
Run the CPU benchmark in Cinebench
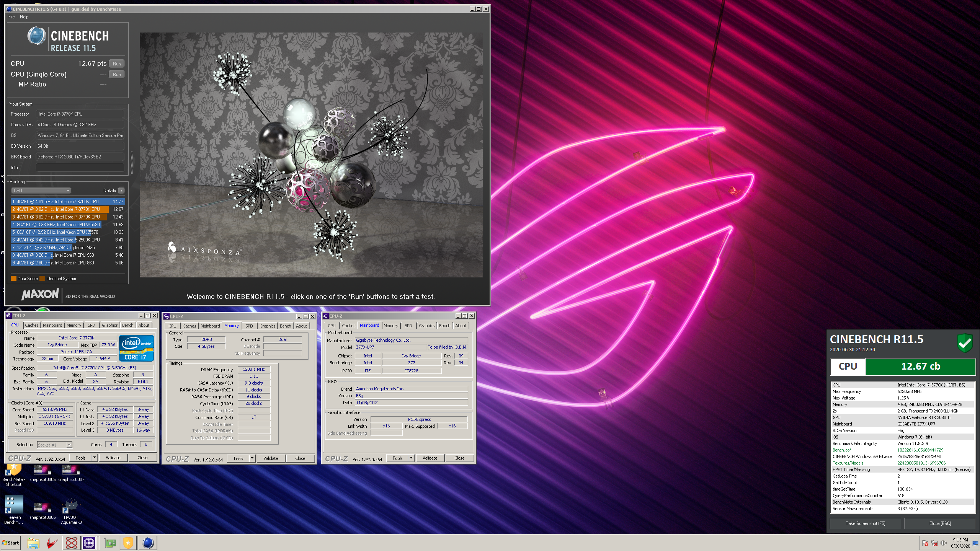click(x=117, y=64)
